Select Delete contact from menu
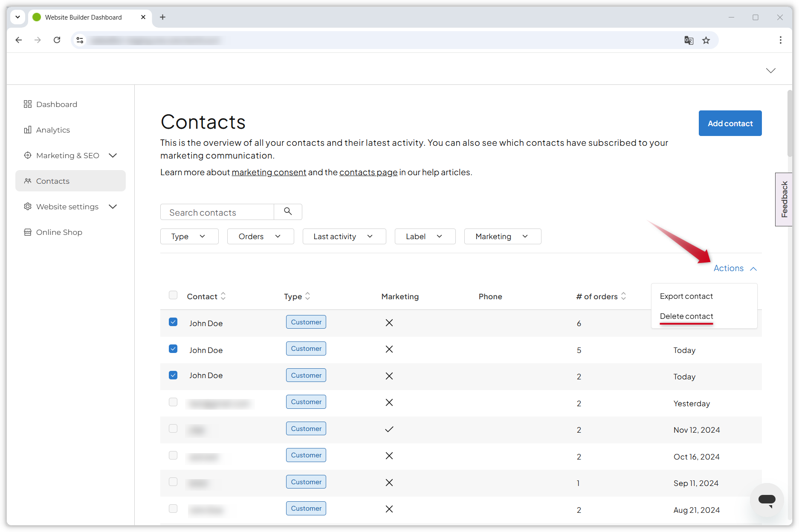 686,316
